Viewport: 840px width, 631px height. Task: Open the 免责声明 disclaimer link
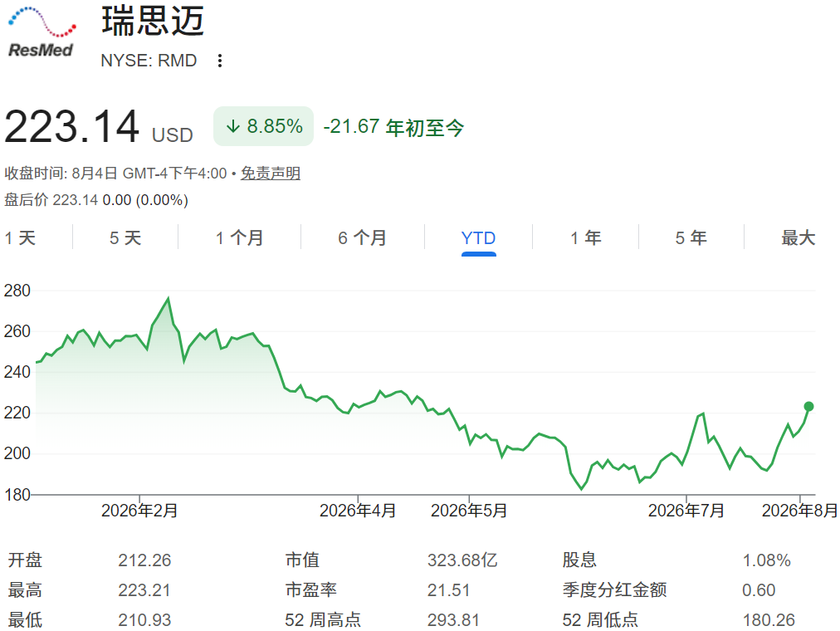click(270, 173)
